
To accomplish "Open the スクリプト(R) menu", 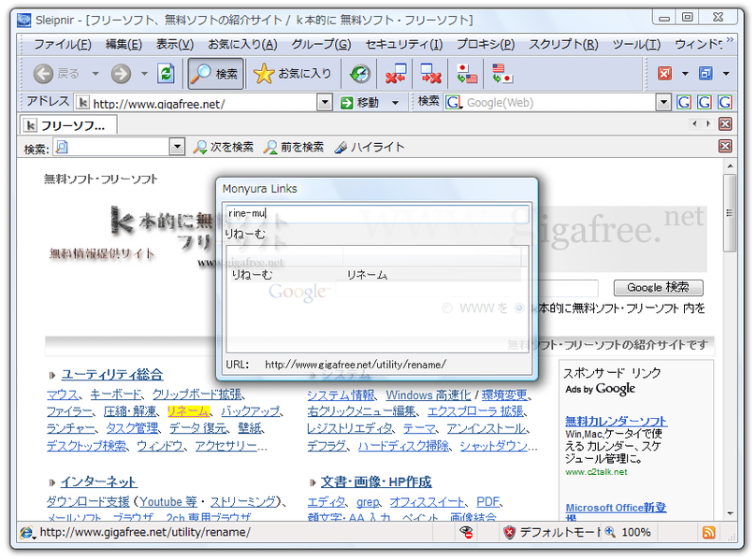I will click(x=563, y=44).
